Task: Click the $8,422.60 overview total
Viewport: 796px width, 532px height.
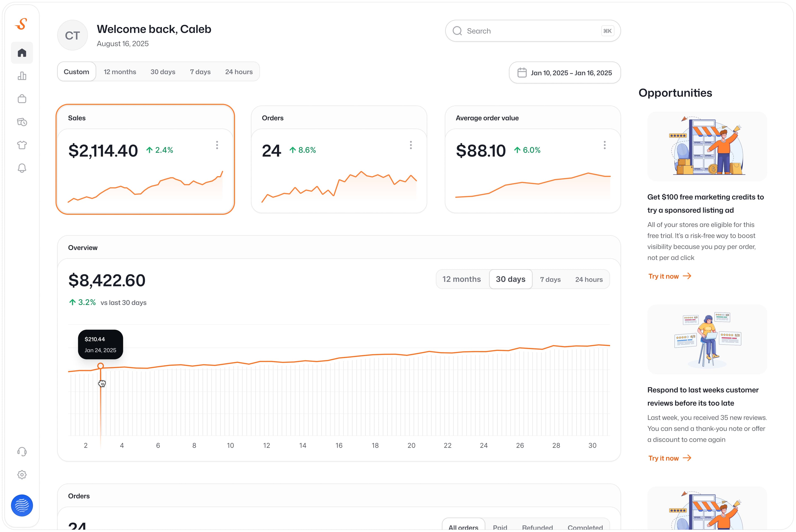Action: (x=107, y=281)
